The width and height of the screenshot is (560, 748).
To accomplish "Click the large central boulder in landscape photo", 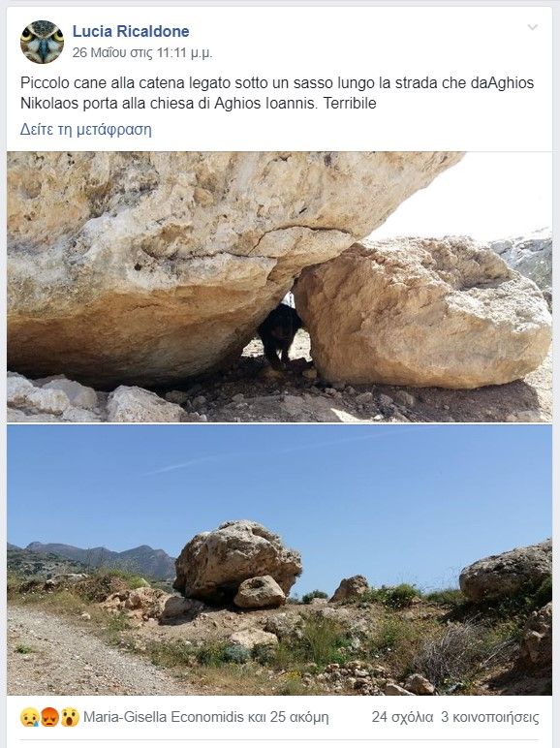I will click(x=237, y=563).
